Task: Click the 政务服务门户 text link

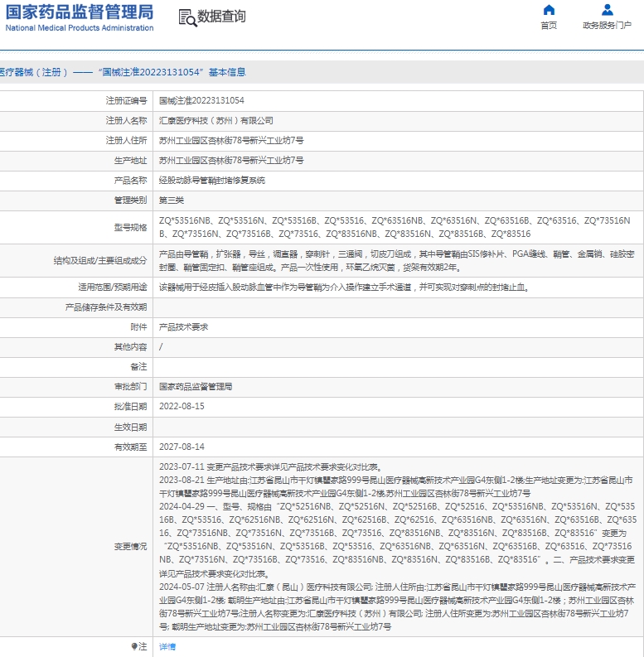Action: [607, 26]
